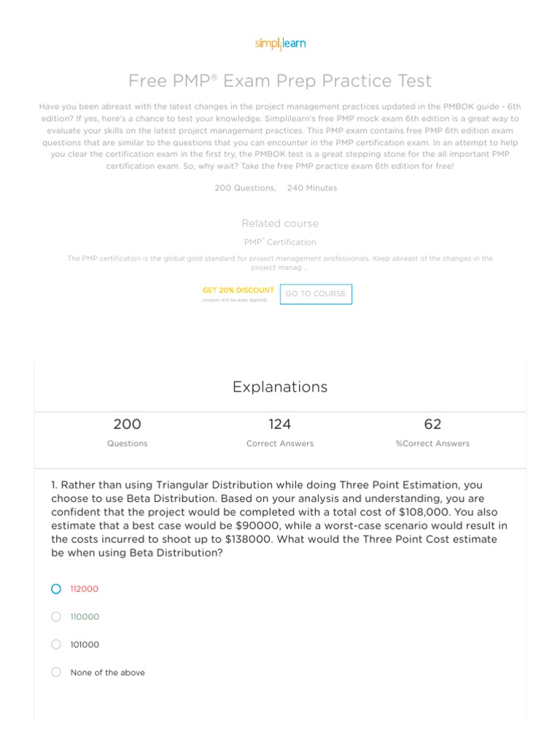
Task: Open the PMP Certification course link
Action: click(280, 242)
